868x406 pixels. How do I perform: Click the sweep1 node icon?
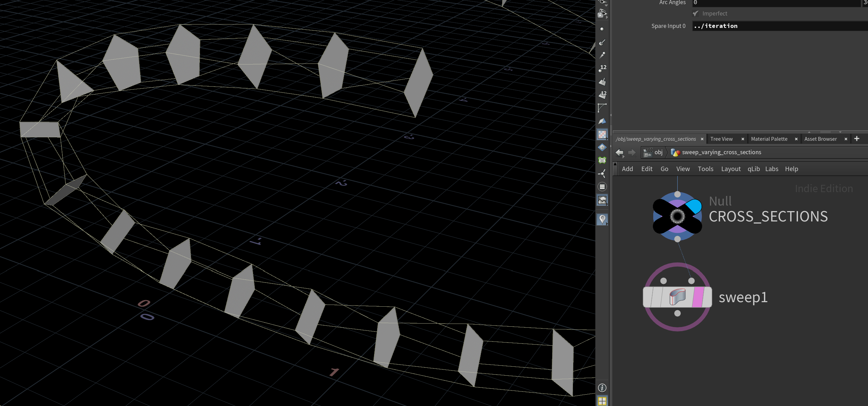pos(677,297)
